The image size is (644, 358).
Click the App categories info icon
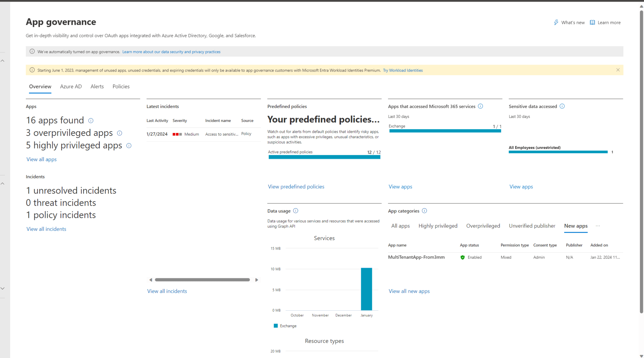425,211
